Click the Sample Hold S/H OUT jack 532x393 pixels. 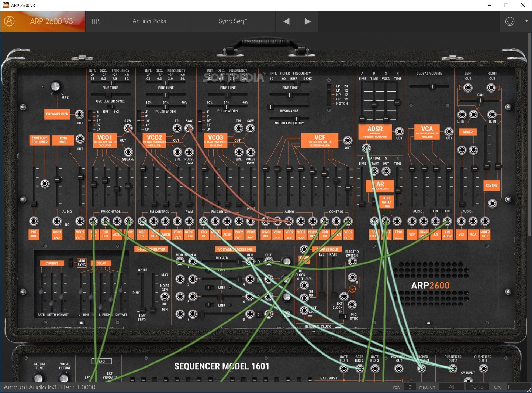pos(304,298)
